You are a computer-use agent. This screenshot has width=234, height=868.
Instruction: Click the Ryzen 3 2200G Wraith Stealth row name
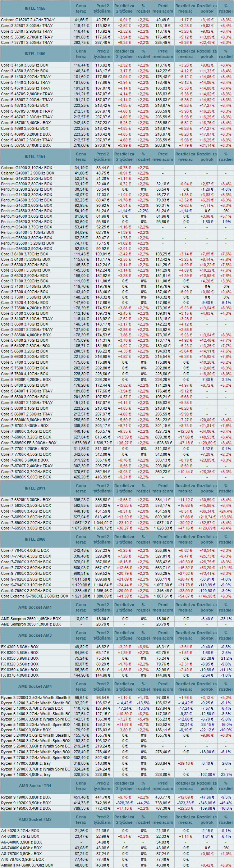36,697
